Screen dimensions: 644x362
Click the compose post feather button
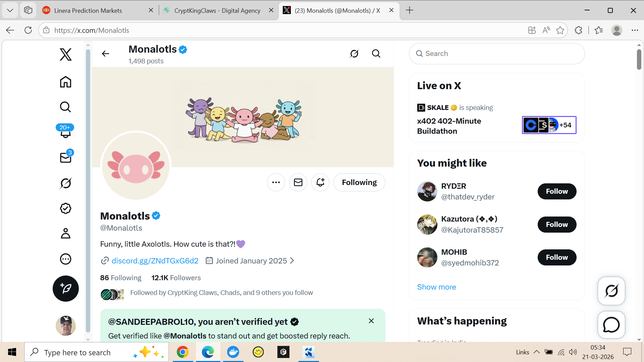point(65,288)
